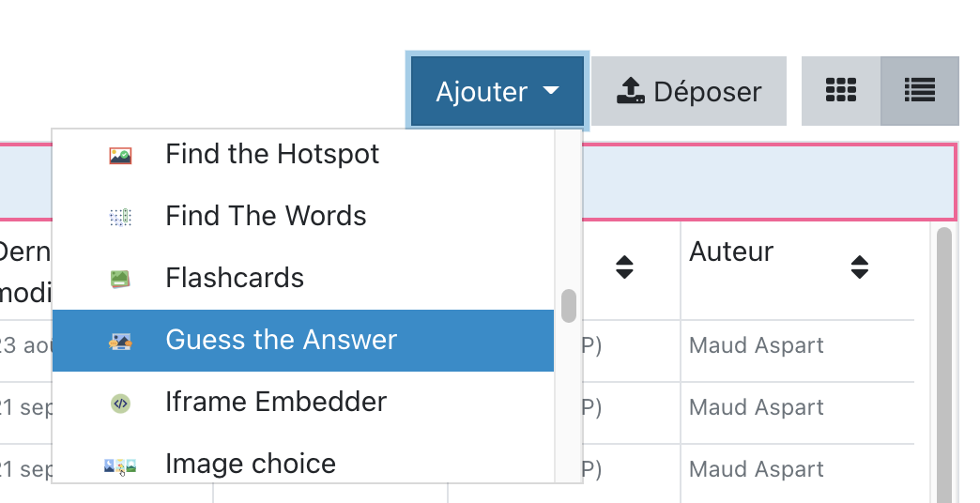Switch to grid view

[841, 91]
